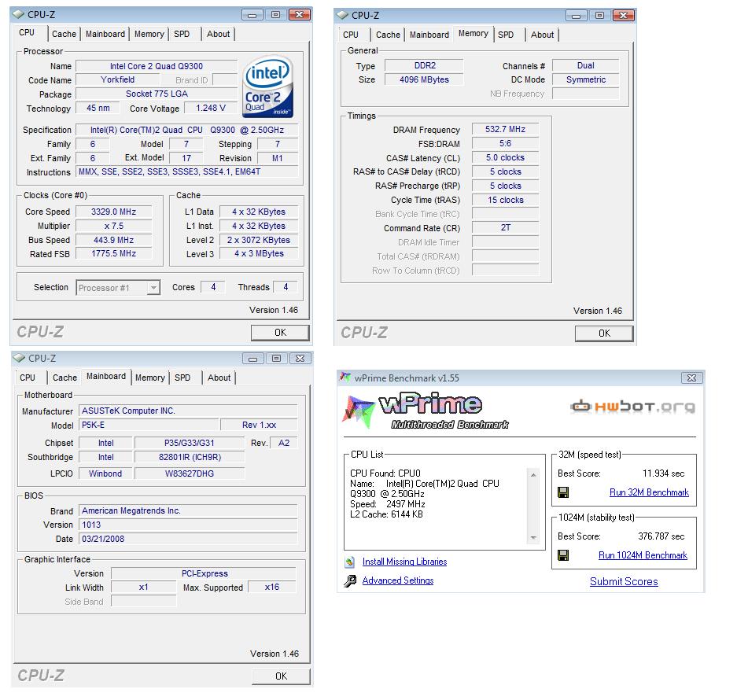Click the Advanced Settings wrench icon
737x700 pixels.
tap(350, 581)
